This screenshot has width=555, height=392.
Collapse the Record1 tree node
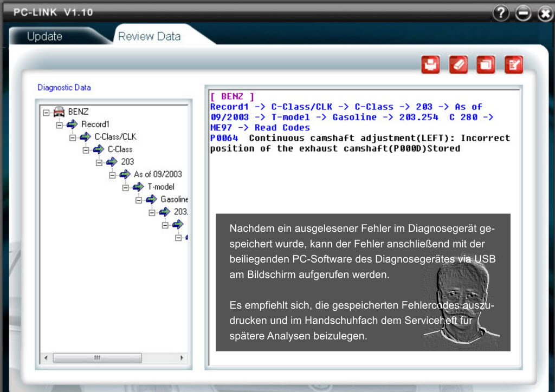[x=60, y=125]
